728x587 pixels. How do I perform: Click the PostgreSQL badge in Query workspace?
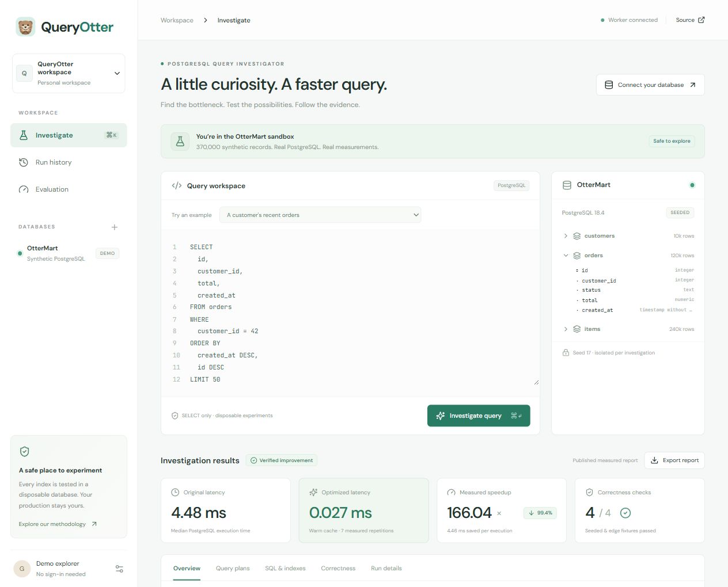511,185
